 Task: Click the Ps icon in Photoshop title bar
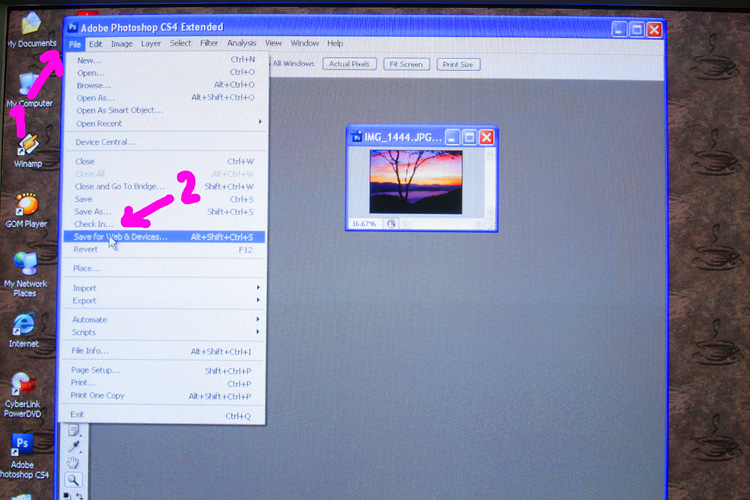pyautogui.click(x=73, y=27)
